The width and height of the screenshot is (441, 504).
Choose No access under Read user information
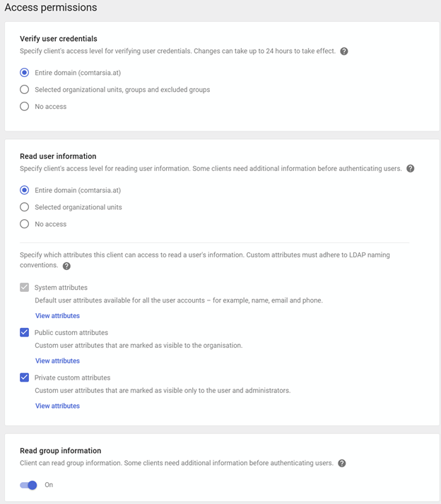25,224
